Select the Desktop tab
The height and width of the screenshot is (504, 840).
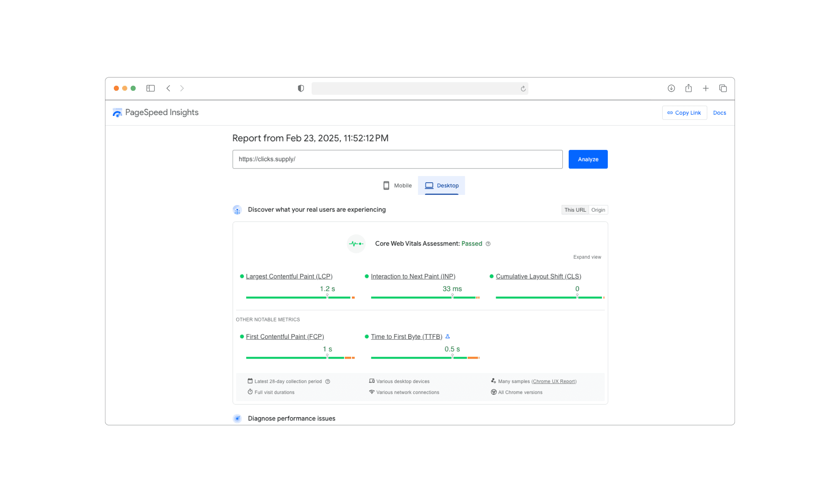point(441,185)
